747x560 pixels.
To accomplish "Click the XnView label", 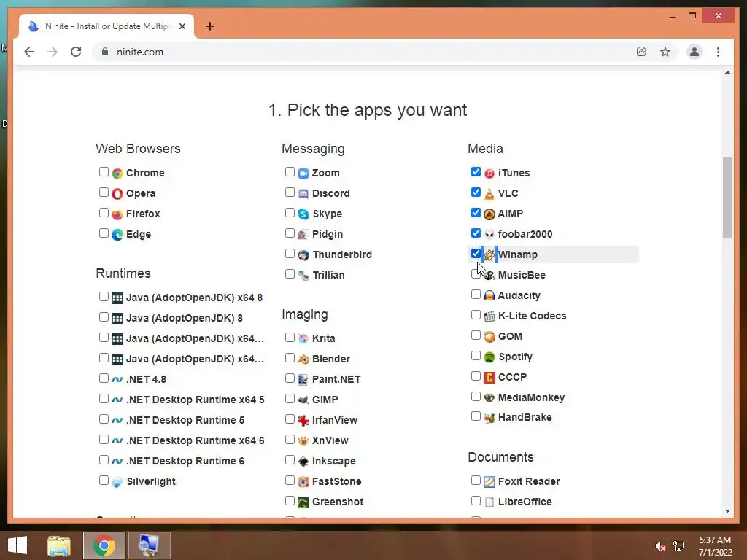I will click(x=330, y=441).
